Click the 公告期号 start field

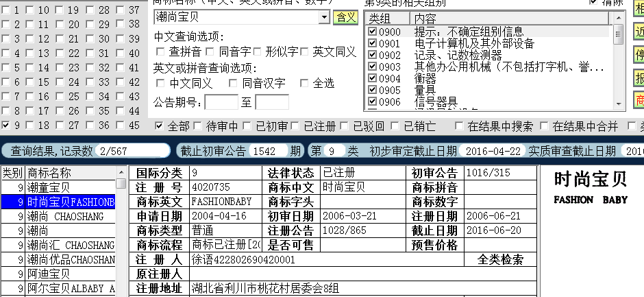click(x=221, y=102)
